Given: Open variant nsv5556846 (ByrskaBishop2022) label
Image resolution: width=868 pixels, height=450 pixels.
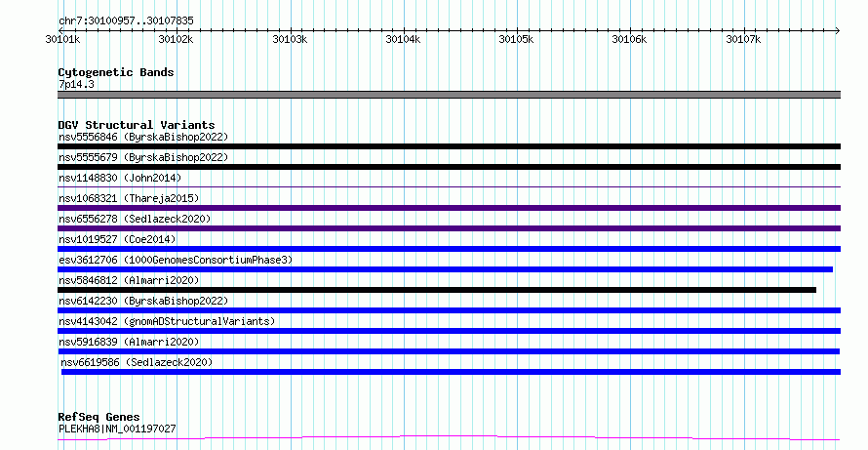Looking at the screenshot, I should 143,137.
